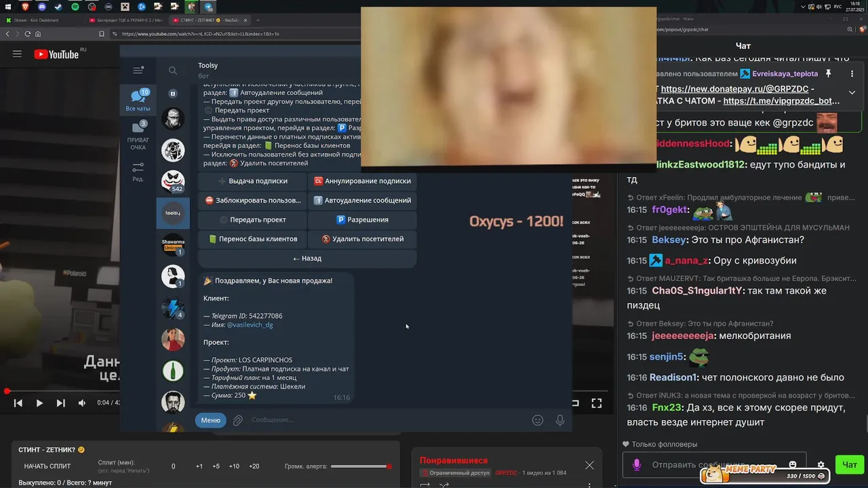Select 'Все чаты' folder in Telegram
The image size is (868, 488).
(138, 100)
